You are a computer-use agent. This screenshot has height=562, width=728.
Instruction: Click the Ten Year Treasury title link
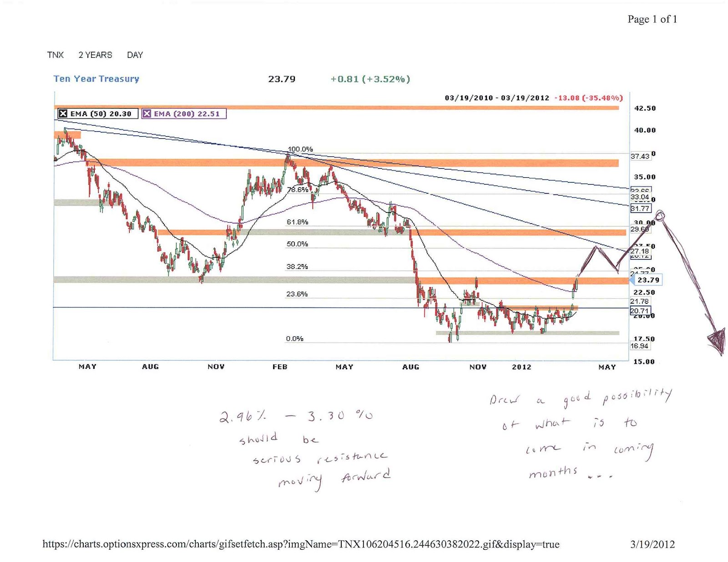coord(96,79)
